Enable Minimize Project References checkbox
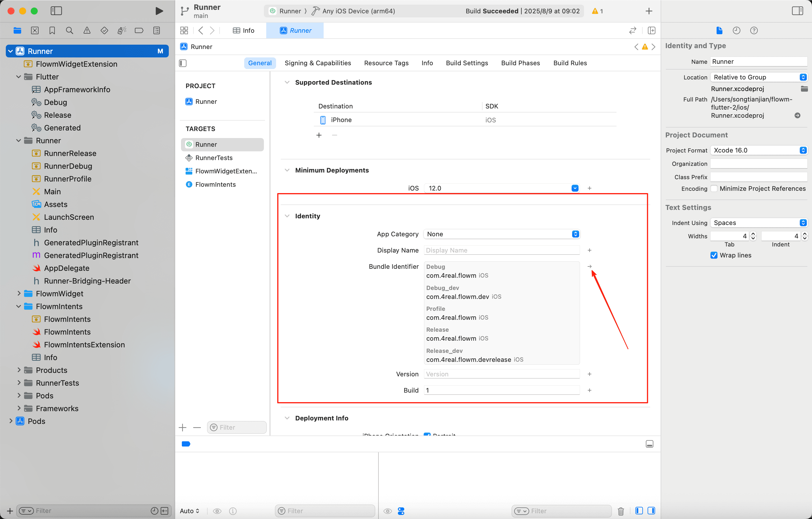Image resolution: width=812 pixels, height=519 pixels. (714, 188)
